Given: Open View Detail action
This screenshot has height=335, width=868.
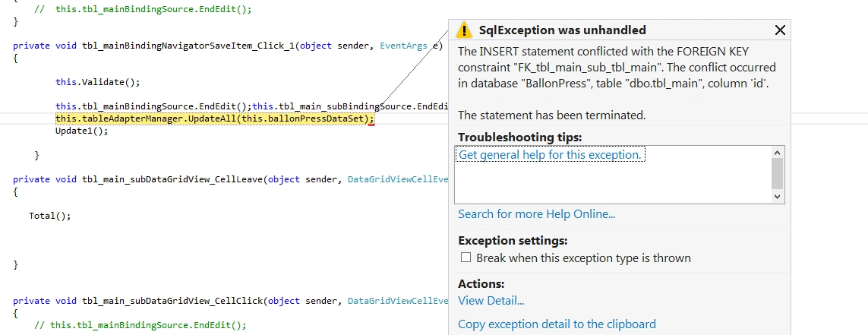Looking at the screenshot, I should point(491,301).
